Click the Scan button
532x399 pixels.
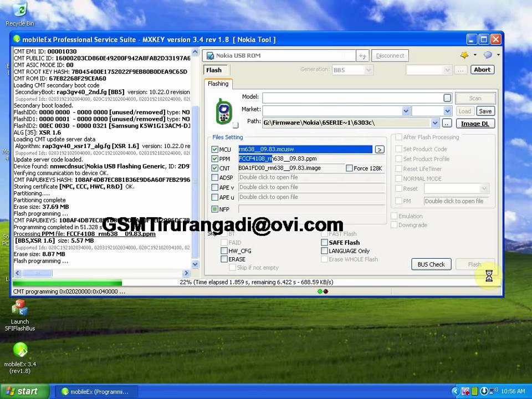click(x=475, y=99)
